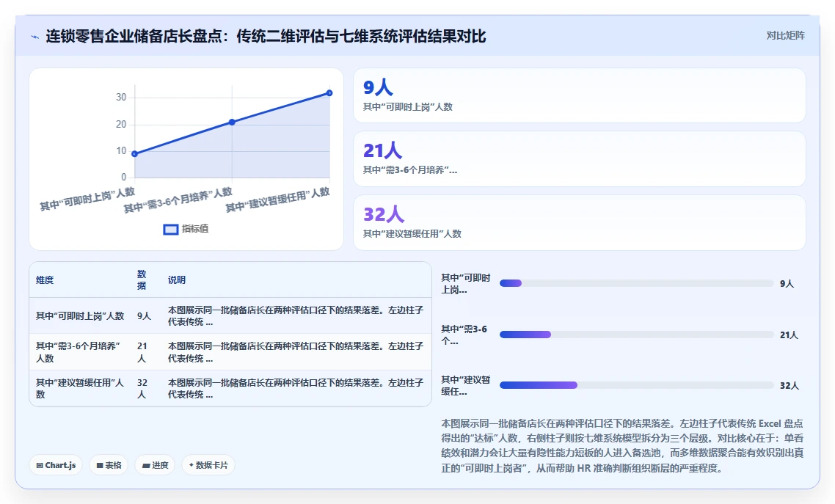The height and width of the screenshot is (504, 835).
Task: Click the 20 label on chart y-axis
Action: point(121,125)
